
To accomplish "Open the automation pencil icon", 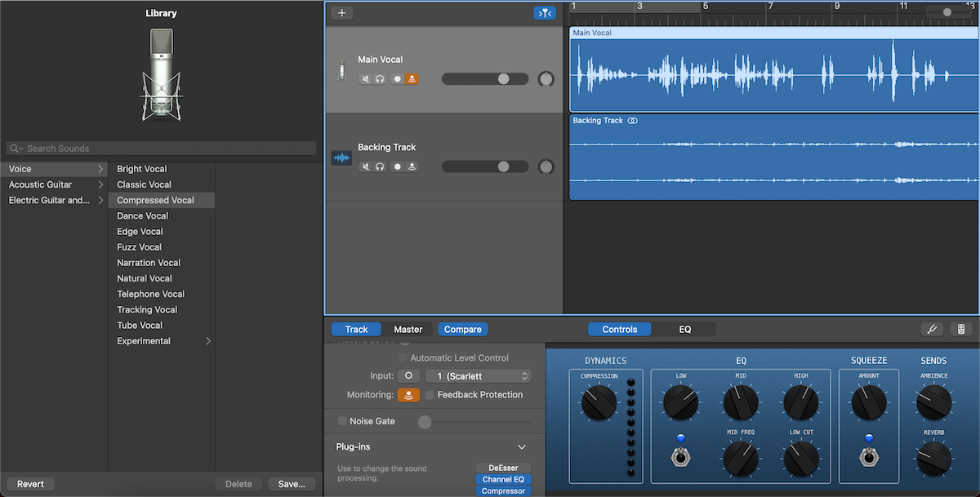I will tap(932, 329).
